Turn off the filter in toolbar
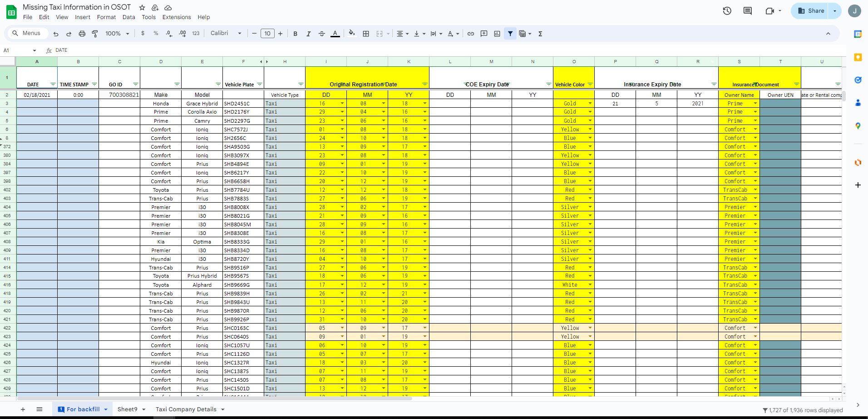This screenshot has width=868, height=419. 510,34
